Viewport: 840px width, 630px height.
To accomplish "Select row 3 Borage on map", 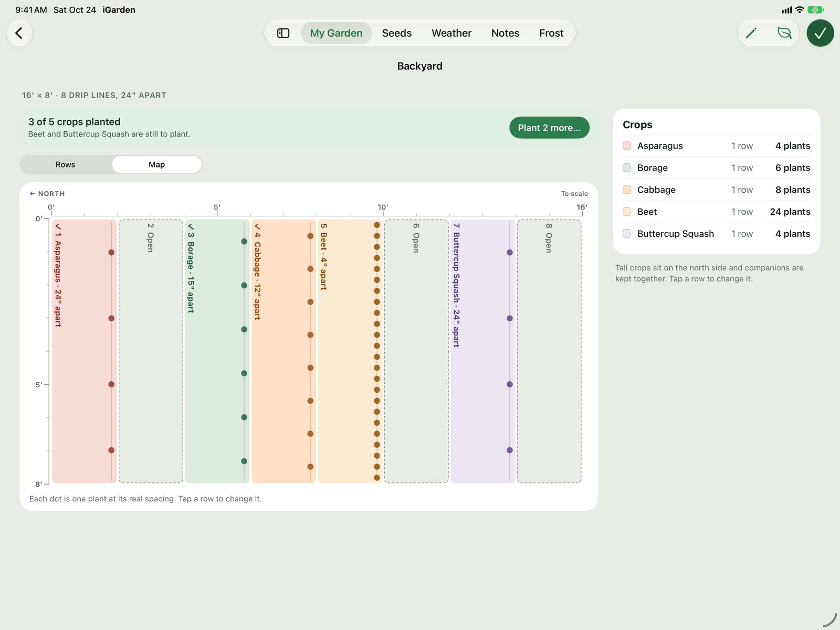I will [x=217, y=351].
